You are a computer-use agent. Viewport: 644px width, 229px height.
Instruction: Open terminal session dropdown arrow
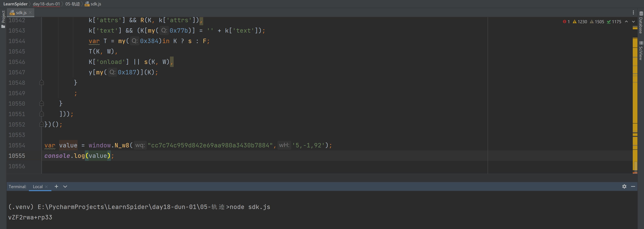tap(65, 186)
